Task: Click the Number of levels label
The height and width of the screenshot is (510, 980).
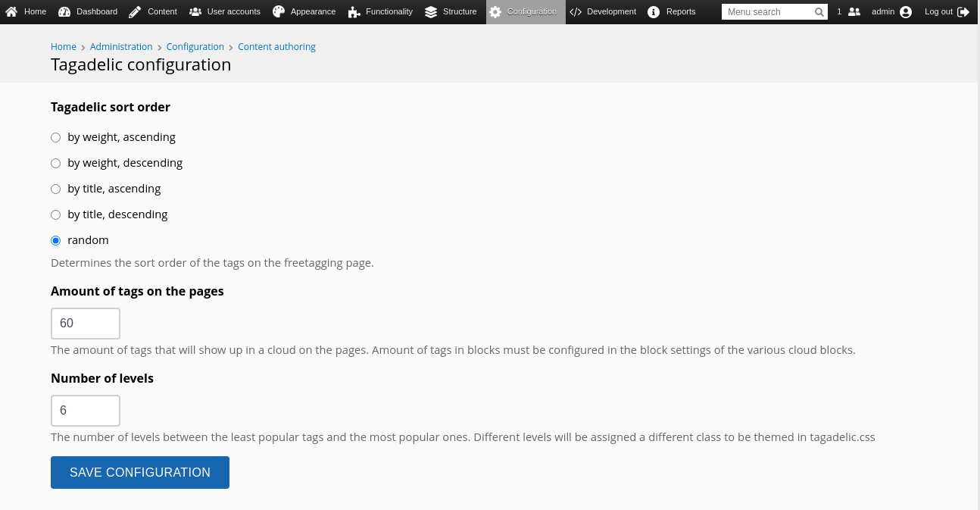Action: pyautogui.click(x=102, y=378)
